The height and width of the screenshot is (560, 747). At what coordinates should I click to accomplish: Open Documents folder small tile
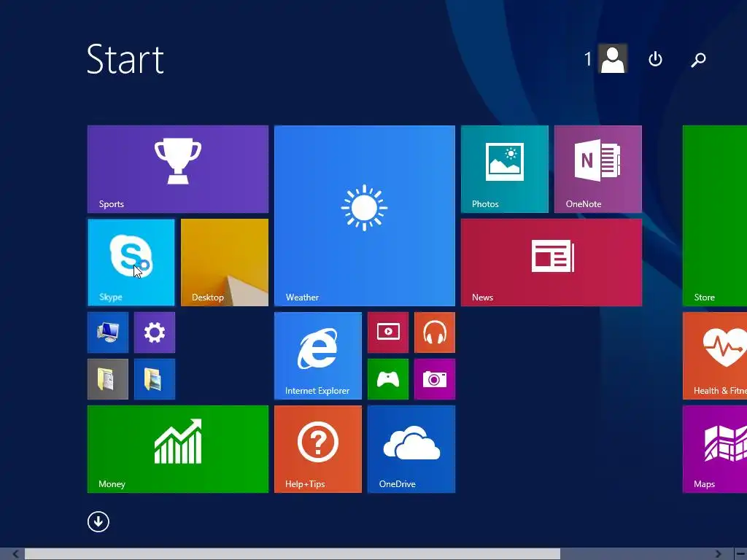pos(108,379)
